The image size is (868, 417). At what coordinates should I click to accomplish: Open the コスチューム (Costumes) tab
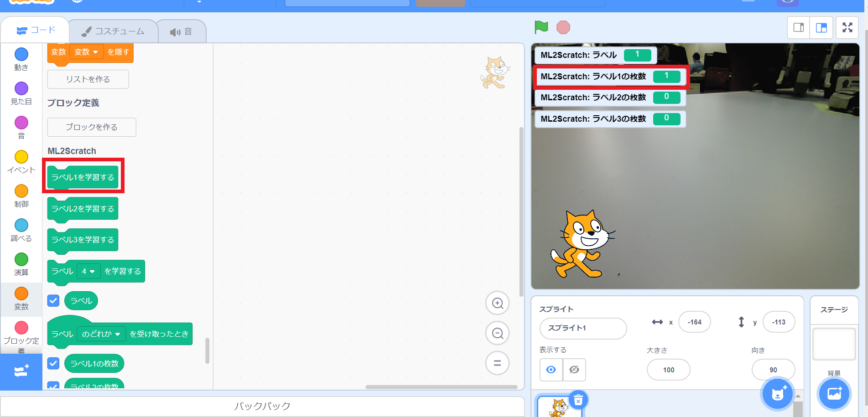pyautogui.click(x=113, y=31)
